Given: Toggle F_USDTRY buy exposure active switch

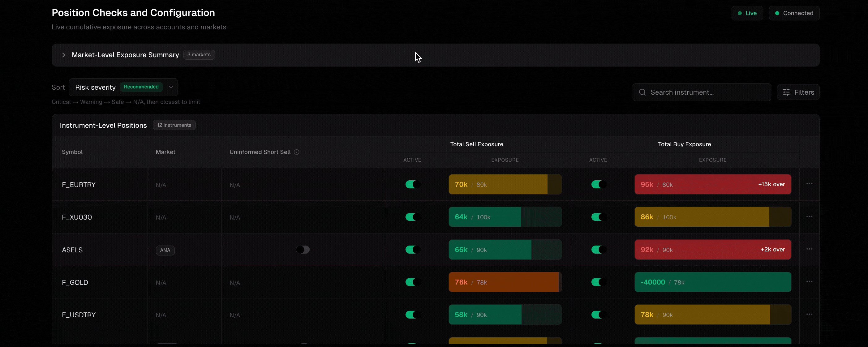Looking at the screenshot, I should [599, 315].
